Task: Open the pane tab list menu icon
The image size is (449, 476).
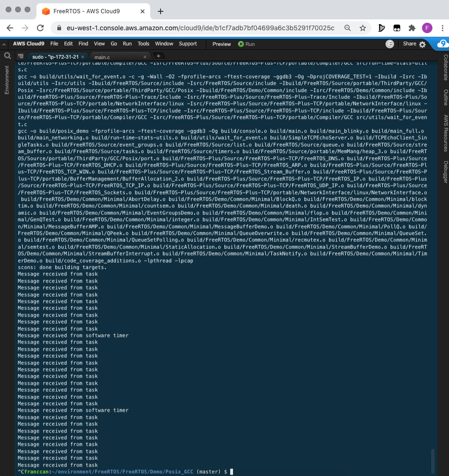Action: [x=21, y=56]
